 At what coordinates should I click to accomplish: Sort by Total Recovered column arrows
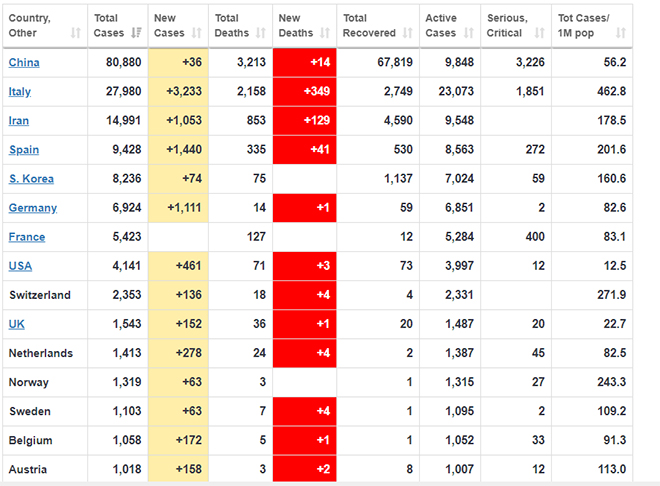[x=407, y=33]
